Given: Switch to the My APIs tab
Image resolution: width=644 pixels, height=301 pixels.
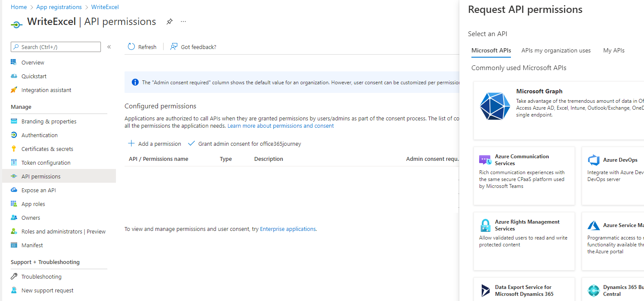Looking at the screenshot, I should click(614, 50).
